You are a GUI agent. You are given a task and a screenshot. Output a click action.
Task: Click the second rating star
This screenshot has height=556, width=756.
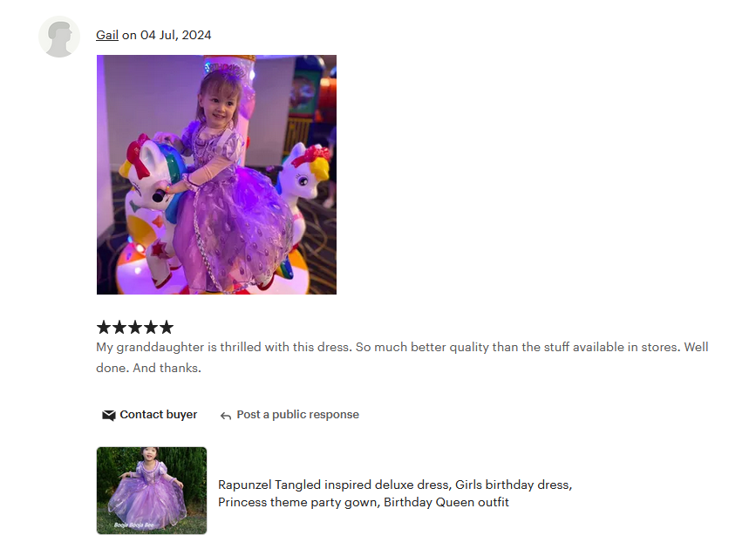click(x=119, y=327)
